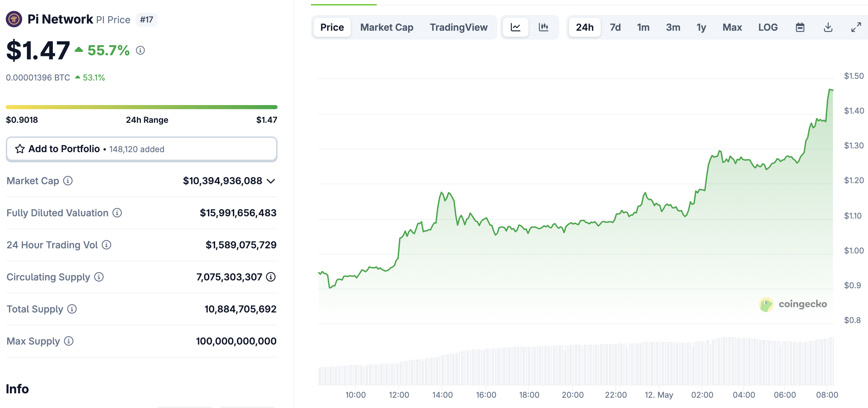Image resolution: width=868 pixels, height=408 pixels.
Task: Click the #17 rank badge
Action: (147, 19)
